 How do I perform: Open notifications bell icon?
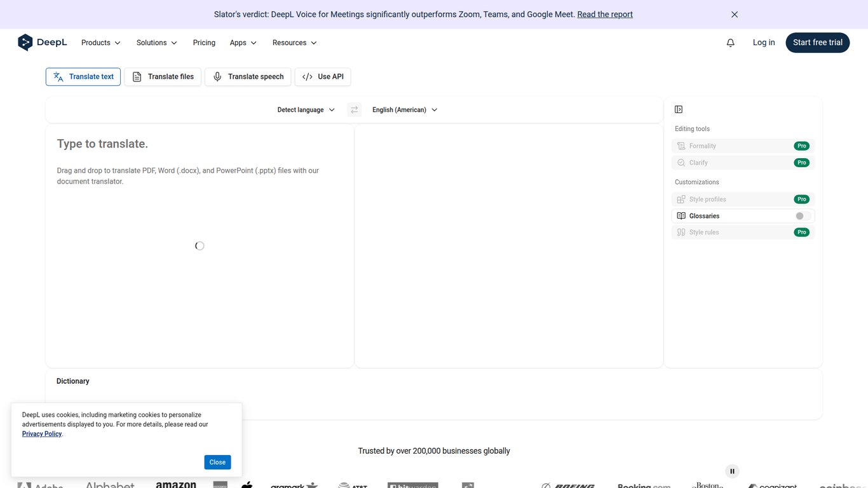point(731,43)
